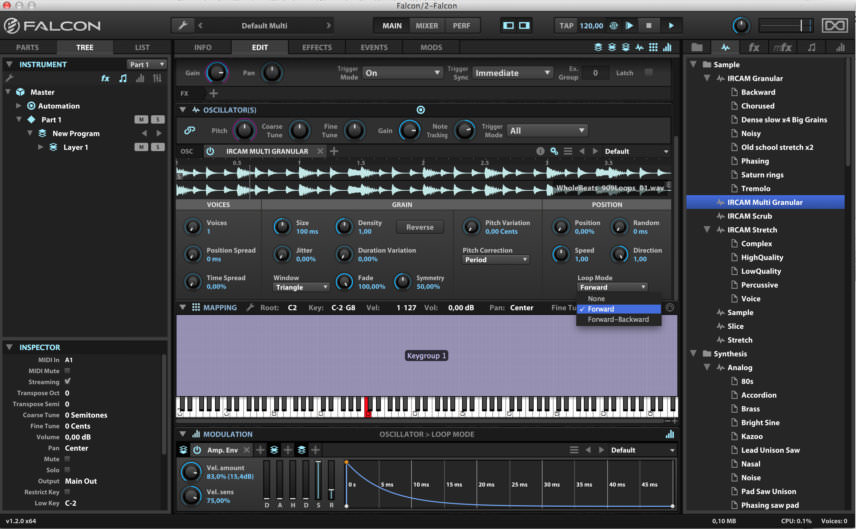Switch to the EFFECTS tab
856x529 pixels.
(x=317, y=47)
